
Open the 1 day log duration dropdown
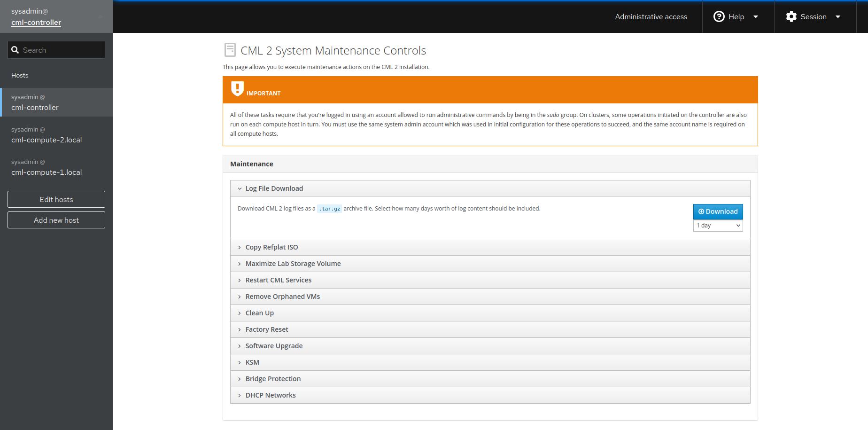pyautogui.click(x=718, y=226)
